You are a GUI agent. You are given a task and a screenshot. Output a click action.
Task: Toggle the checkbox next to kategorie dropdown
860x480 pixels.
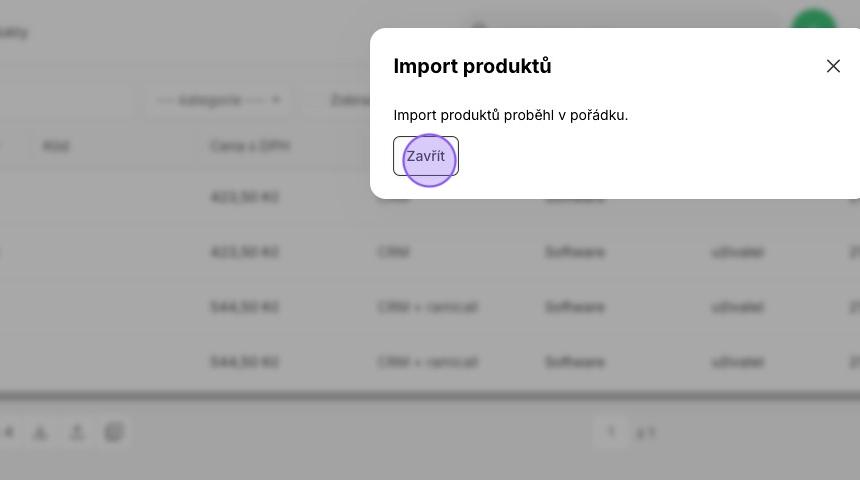(317, 100)
